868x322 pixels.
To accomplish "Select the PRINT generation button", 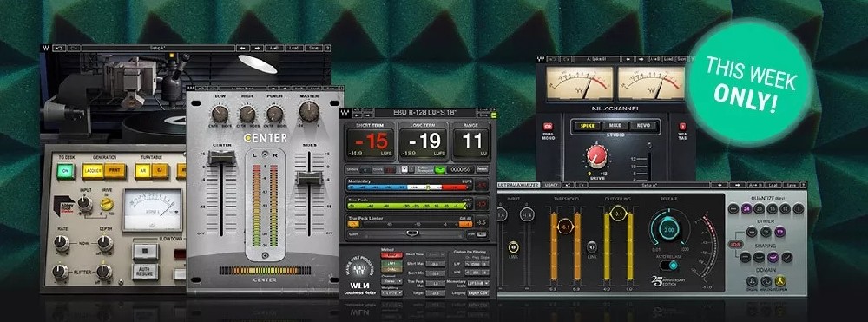I will pos(115,170).
